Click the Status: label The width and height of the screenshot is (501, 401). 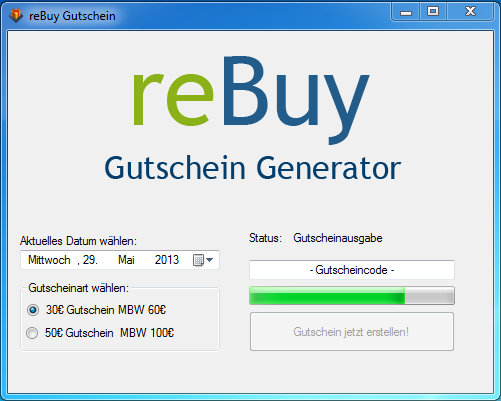click(265, 238)
